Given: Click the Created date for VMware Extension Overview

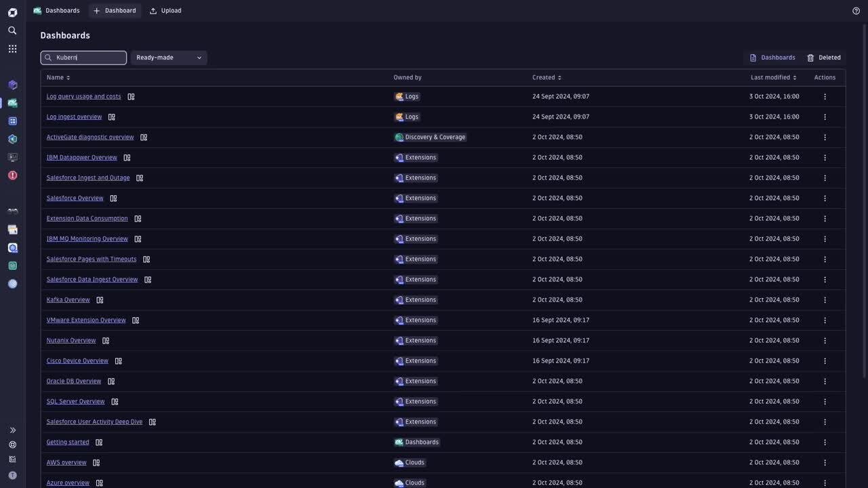Looking at the screenshot, I should [561, 320].
